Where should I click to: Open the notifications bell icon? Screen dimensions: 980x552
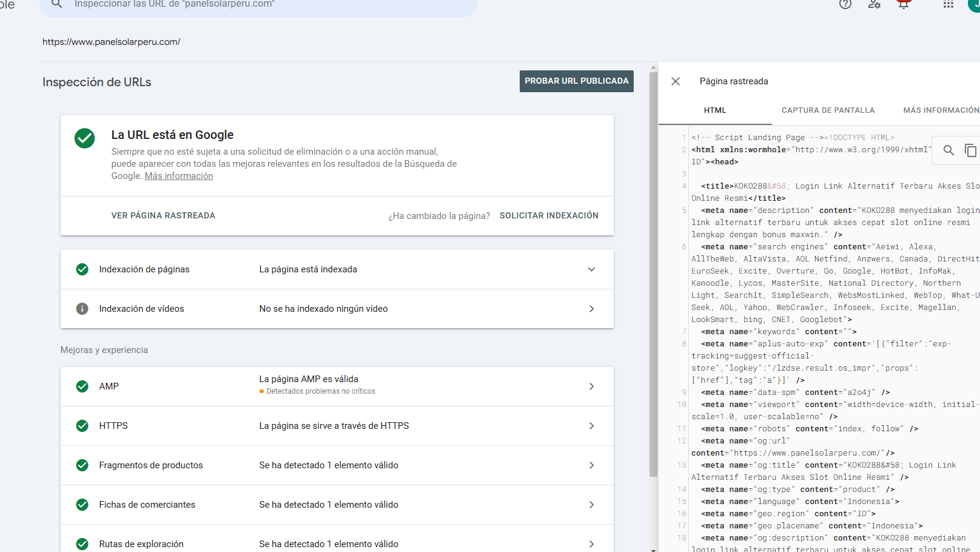coord(904,4)
